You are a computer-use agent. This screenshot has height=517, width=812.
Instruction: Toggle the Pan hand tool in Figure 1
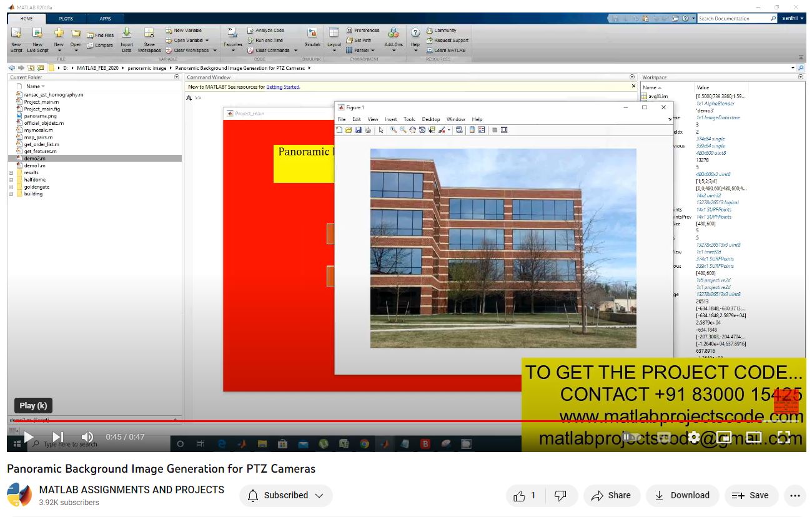coord(413,130)
